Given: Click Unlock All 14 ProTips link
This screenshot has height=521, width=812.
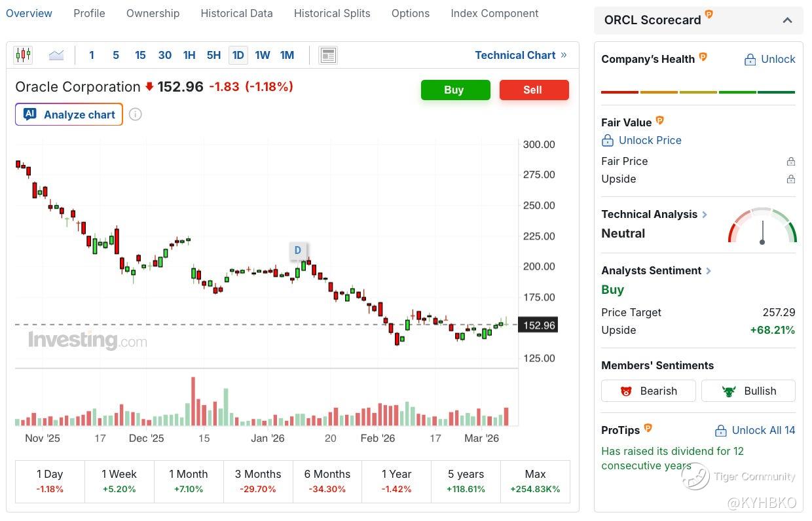Looking at the screenshot, I should (x=754, y=430).
